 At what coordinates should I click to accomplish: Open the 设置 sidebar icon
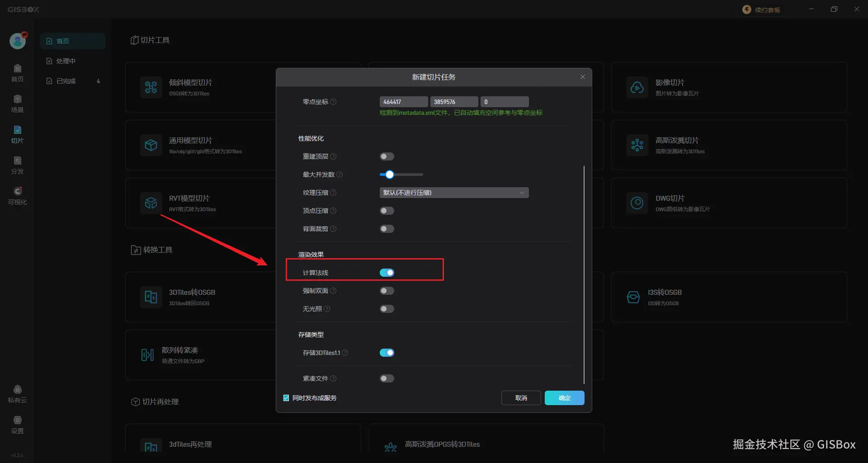[x=18, y=424]
